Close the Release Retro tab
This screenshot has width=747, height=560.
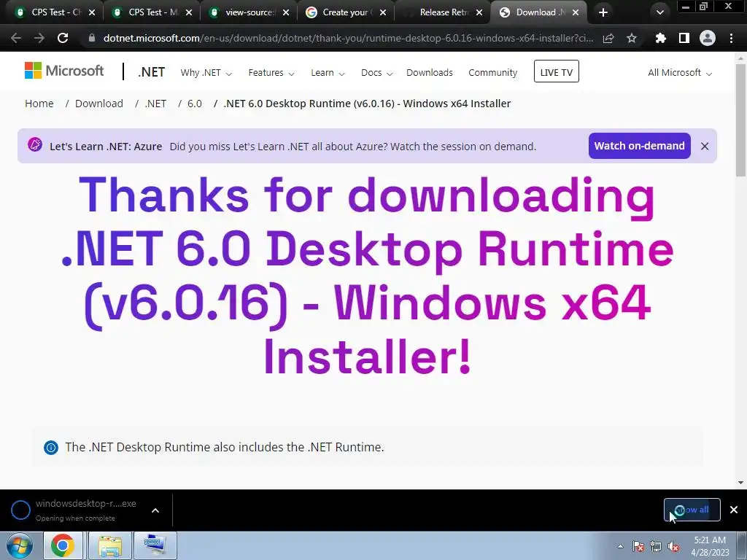(479, 12)
